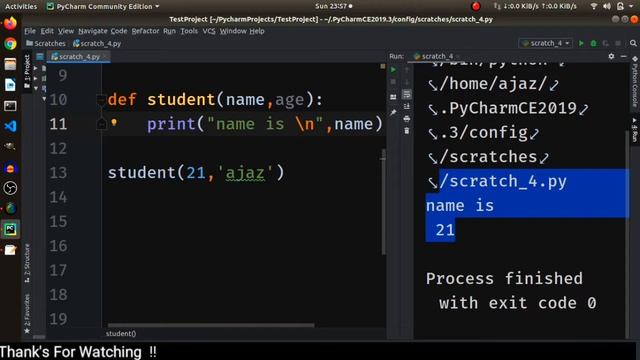The width and height of the screenshot is (640, 360).
Task: Expand the first Project tree node
Action: [x=36, y=68]
